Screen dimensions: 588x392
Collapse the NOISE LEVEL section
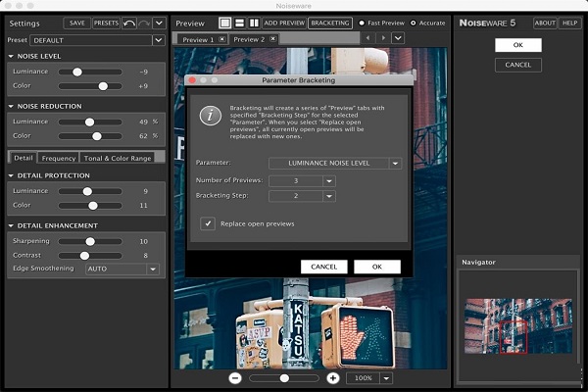click(11, 56)
